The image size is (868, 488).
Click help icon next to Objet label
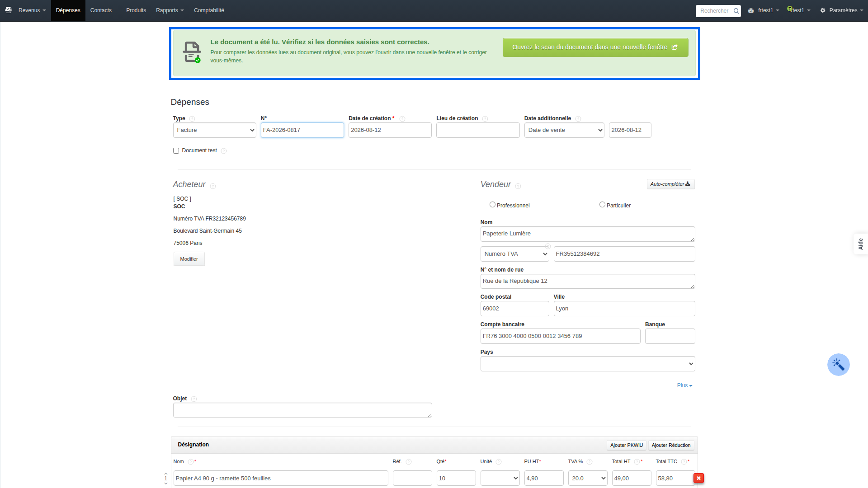click(194, 399)
